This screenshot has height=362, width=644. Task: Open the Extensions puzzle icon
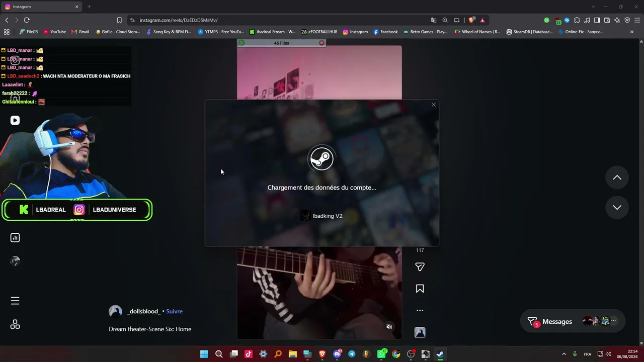point(577,20)
